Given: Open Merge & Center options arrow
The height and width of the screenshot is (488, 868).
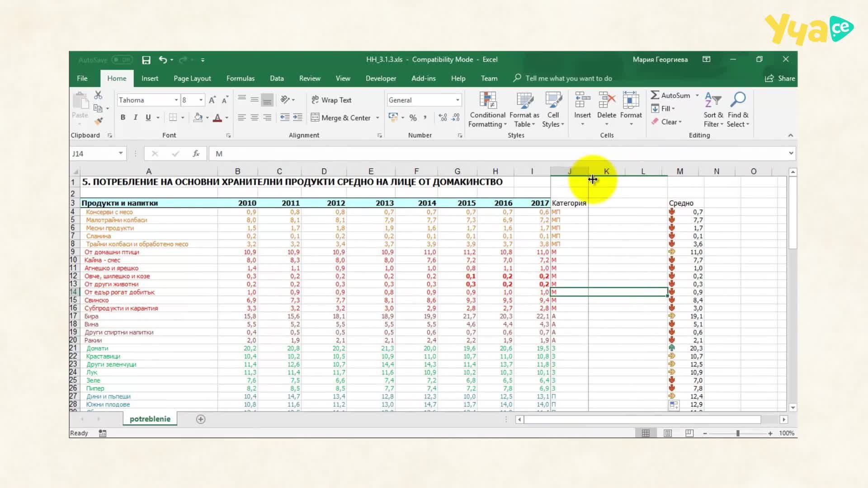Looking at the screenshot, I should click(377, 118).
